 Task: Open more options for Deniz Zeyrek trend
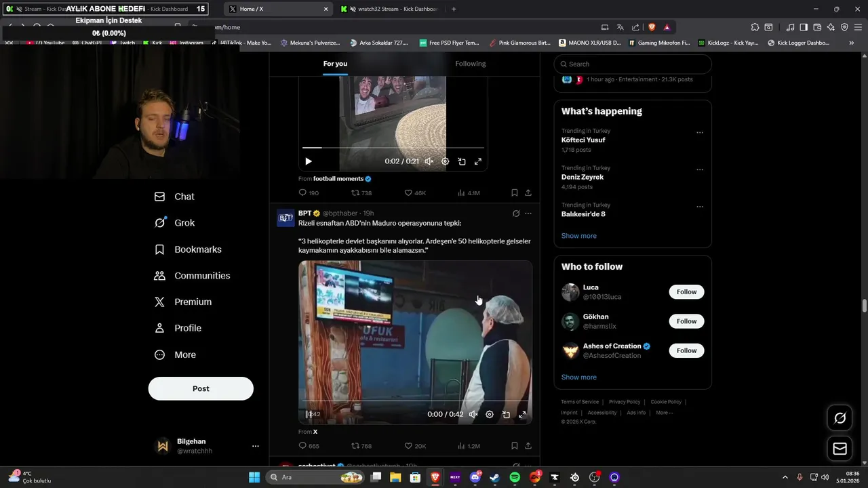pos(700,170)
